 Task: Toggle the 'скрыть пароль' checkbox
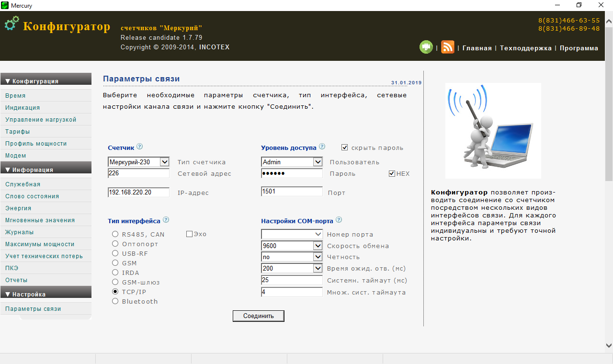tap(345, 148)
